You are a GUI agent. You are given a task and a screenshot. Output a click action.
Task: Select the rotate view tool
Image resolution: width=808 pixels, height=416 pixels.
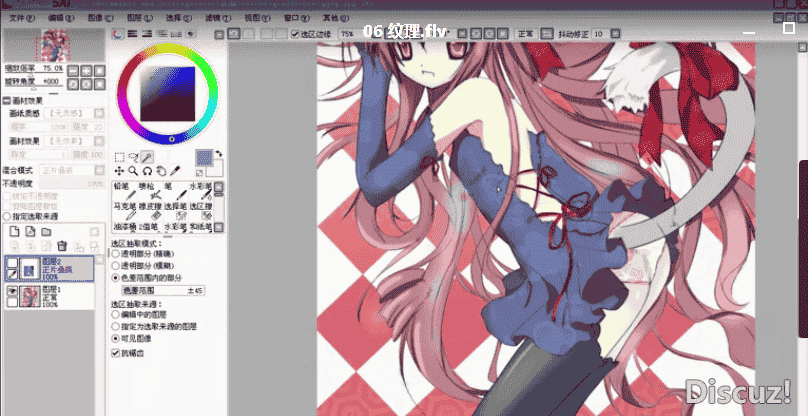pos(147,171)
